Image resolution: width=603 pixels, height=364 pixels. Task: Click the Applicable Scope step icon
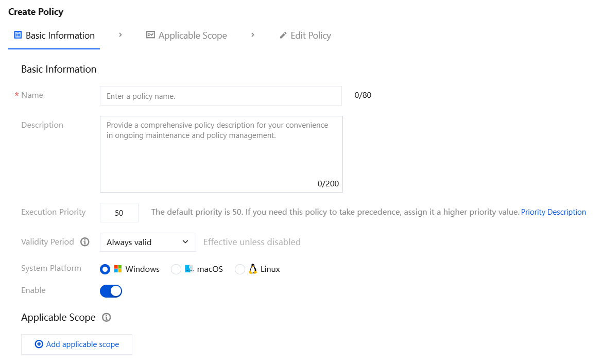click(x=150, y=35)
